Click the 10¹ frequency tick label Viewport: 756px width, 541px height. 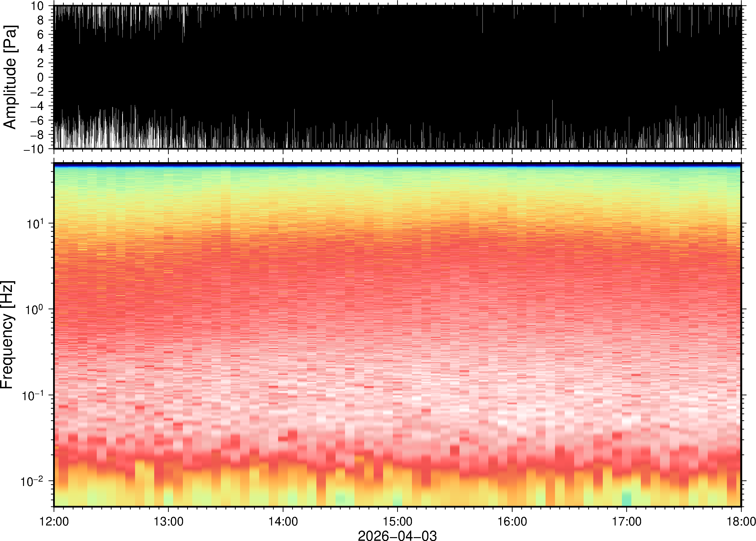click(x=35, y=224)
